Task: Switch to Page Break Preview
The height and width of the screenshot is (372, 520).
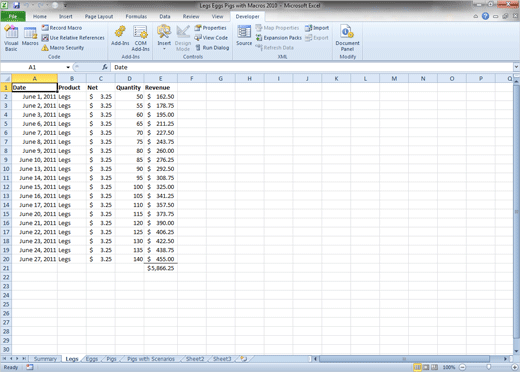Action: [434, 367]
